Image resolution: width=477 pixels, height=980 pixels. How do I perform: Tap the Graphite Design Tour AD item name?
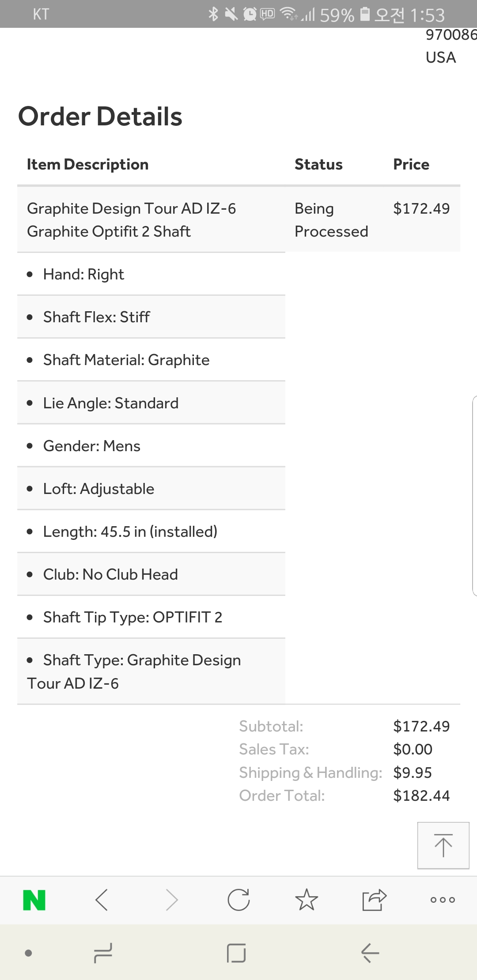coord(132,220)
